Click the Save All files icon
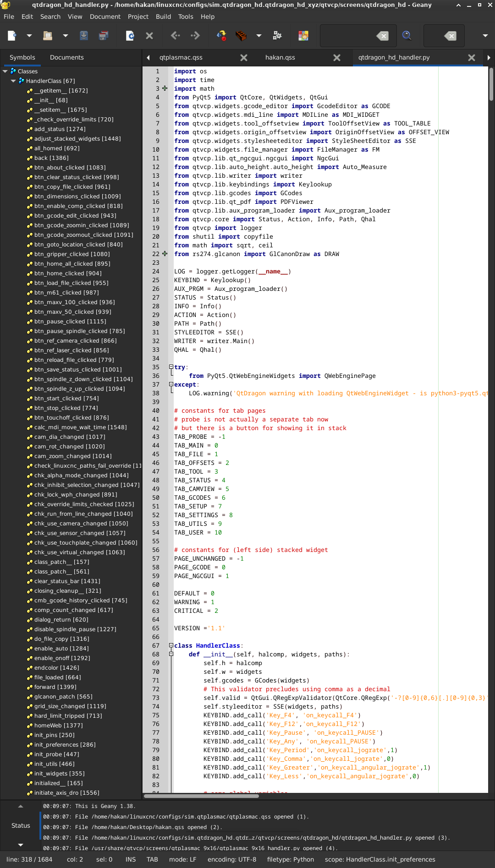Viewport: 495px width, 868px height. (x=104, y=36)
